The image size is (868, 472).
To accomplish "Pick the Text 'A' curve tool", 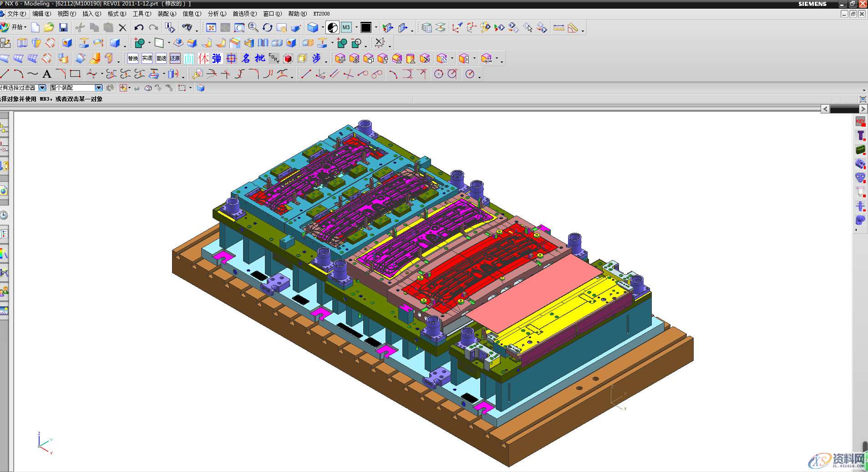I will tap(46, 74).
